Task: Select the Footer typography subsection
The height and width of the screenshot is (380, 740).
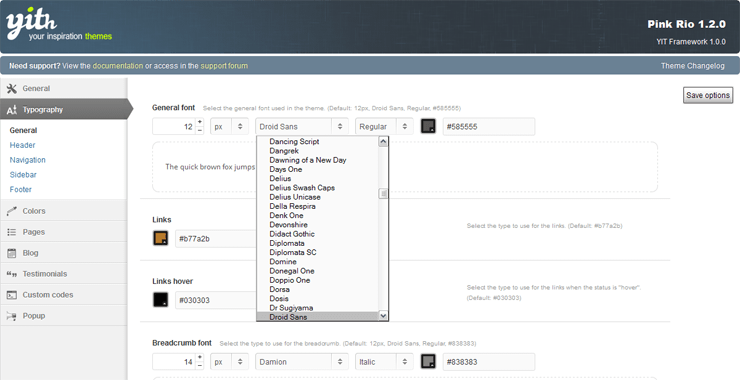Action: [x=21, y=189]
